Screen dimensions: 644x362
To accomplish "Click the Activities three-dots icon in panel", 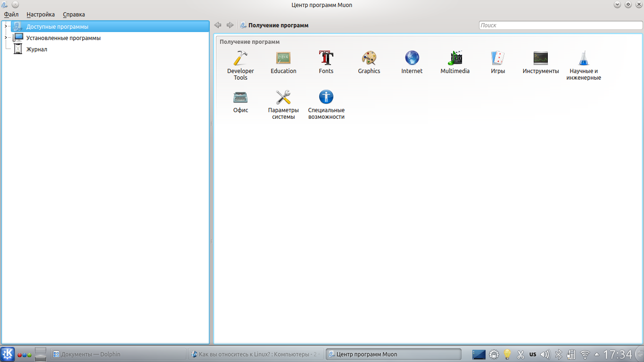I will tap(25, 354).
